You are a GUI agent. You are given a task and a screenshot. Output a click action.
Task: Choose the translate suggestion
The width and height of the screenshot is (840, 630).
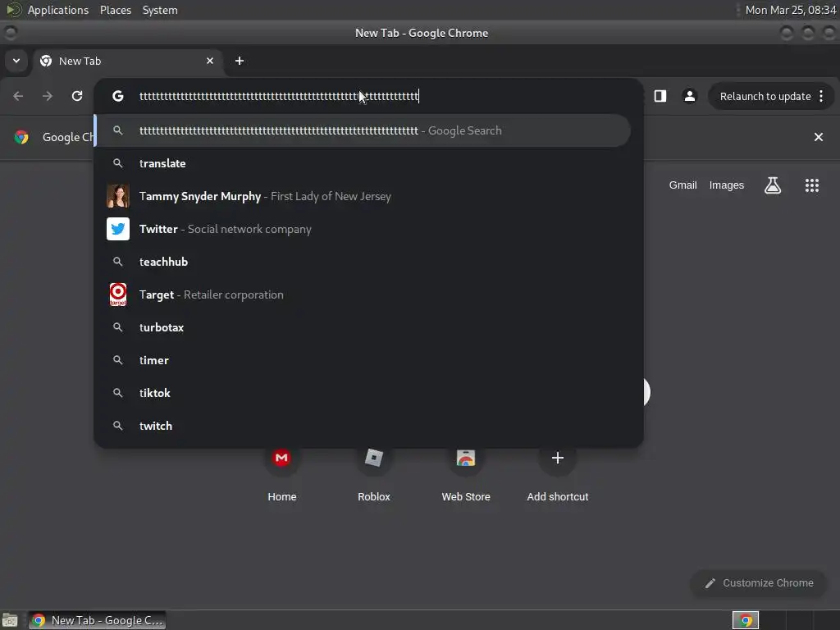(x=363, y=163)
